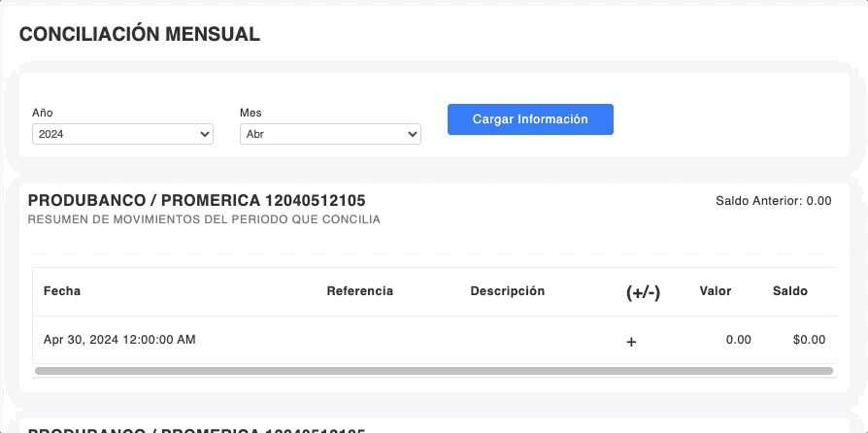
Task: Click the $0.00 balance cell
Action: tap(809, 340)
